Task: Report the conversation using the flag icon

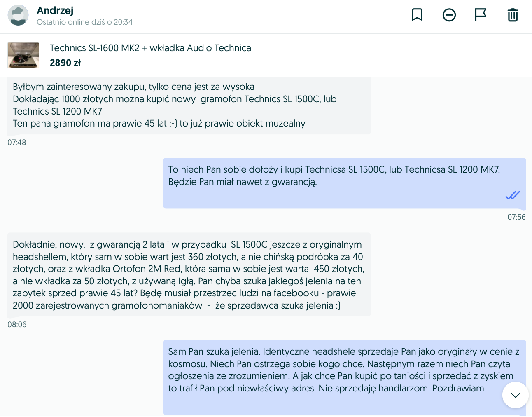Action: coord(481,15)
